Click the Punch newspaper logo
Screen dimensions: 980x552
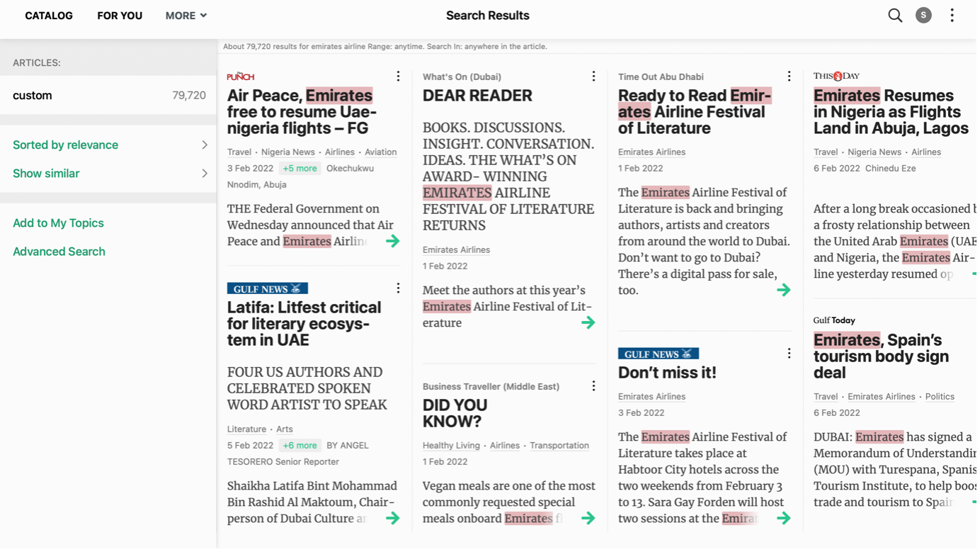[x=241, y=77]
